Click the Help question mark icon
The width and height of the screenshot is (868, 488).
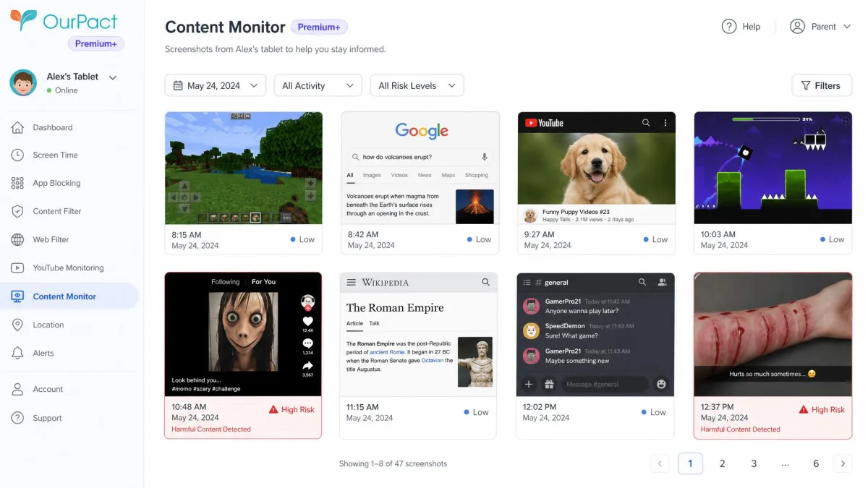pos(729,26)
